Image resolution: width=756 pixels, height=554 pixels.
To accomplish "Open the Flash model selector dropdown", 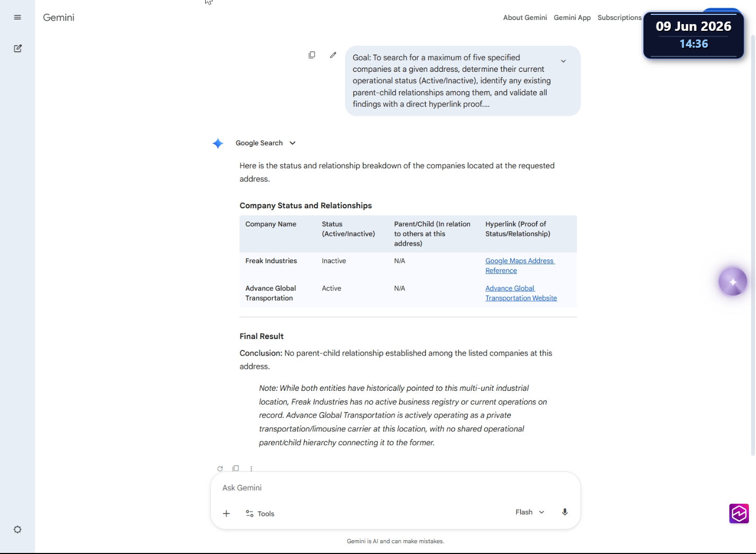I will (530, 512).
